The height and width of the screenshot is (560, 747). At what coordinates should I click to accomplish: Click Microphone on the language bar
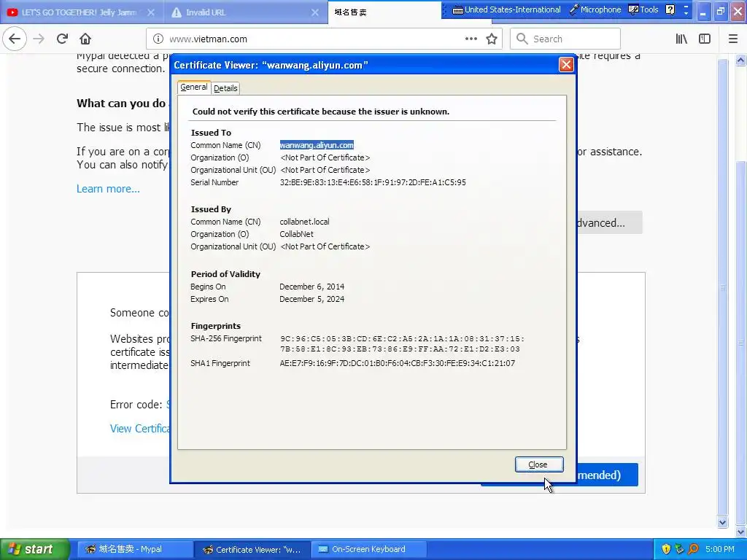(x=595, y=9)
